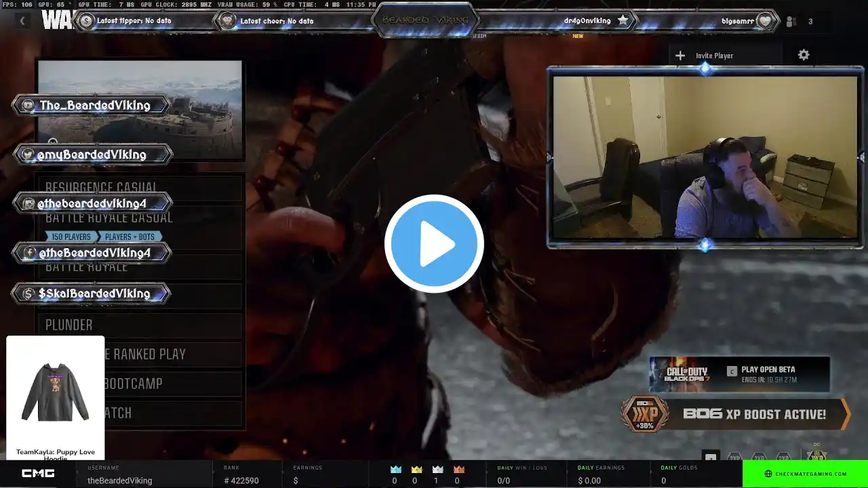Open the settings gear icon
The height and width of the screenshot is (488, 868).
pyautogui.click(x=804, y=55)
